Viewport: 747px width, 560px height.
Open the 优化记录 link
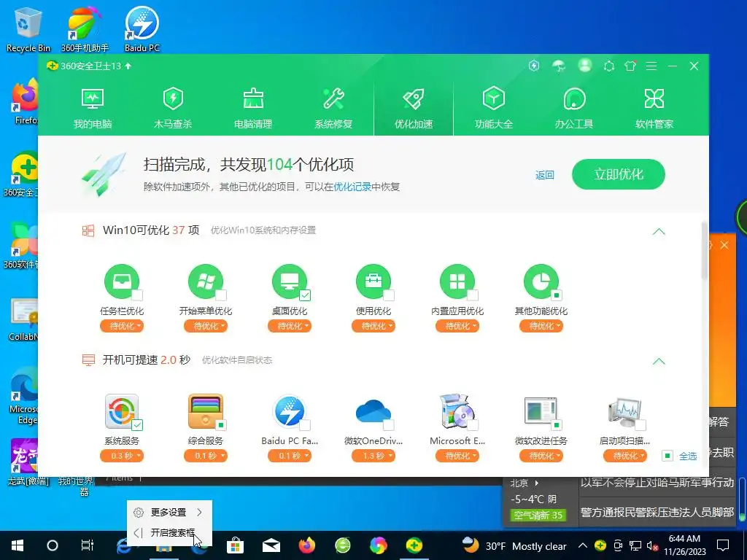tap(352, 187)
